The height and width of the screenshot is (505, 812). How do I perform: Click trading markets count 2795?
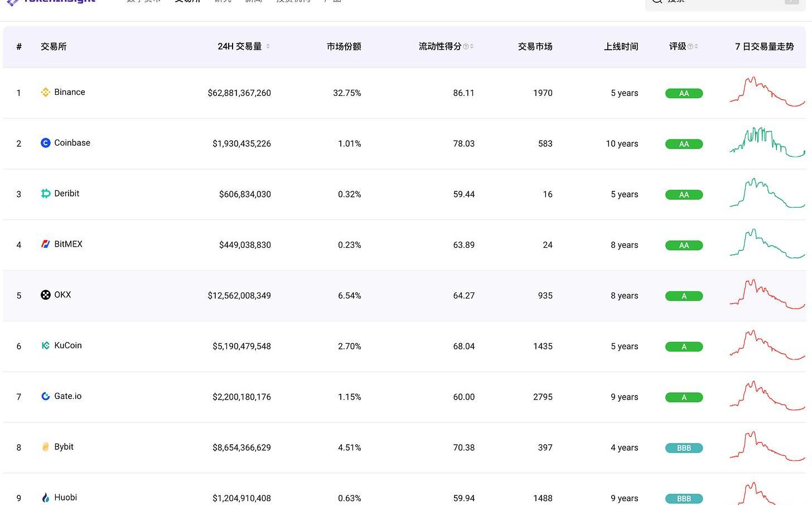click(543, 397)
